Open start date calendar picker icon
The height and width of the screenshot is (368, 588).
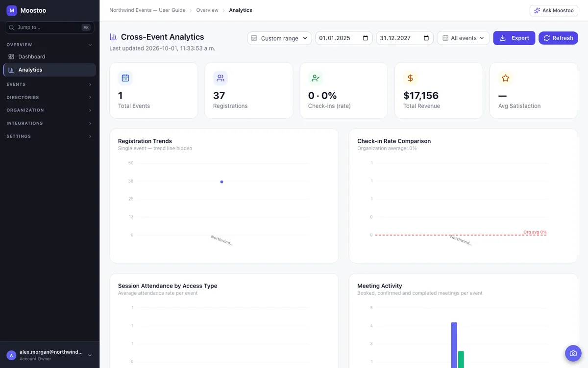366,38
